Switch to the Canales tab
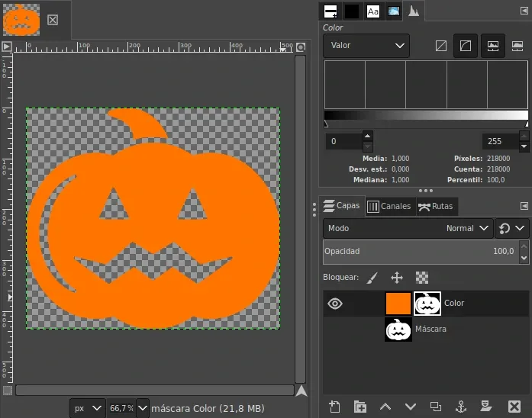 pos(389,206)
